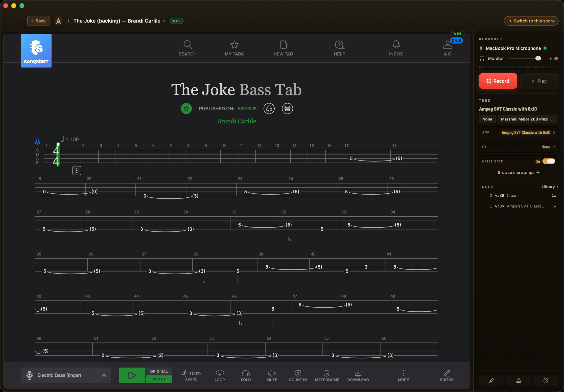Open the three-dot measure options menu
This screenshot has height=392, width=564.
click(77, 170)
